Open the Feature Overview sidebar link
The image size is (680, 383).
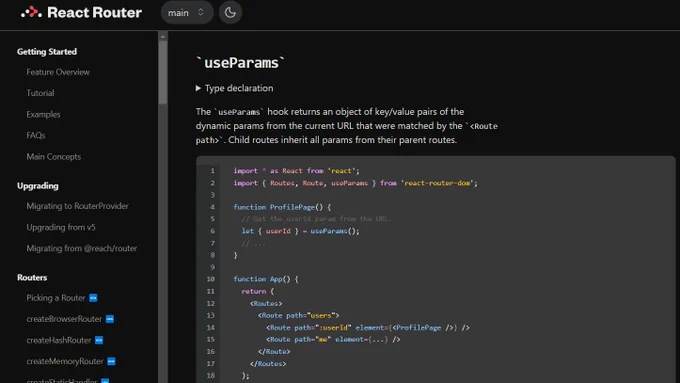[58, 72]
